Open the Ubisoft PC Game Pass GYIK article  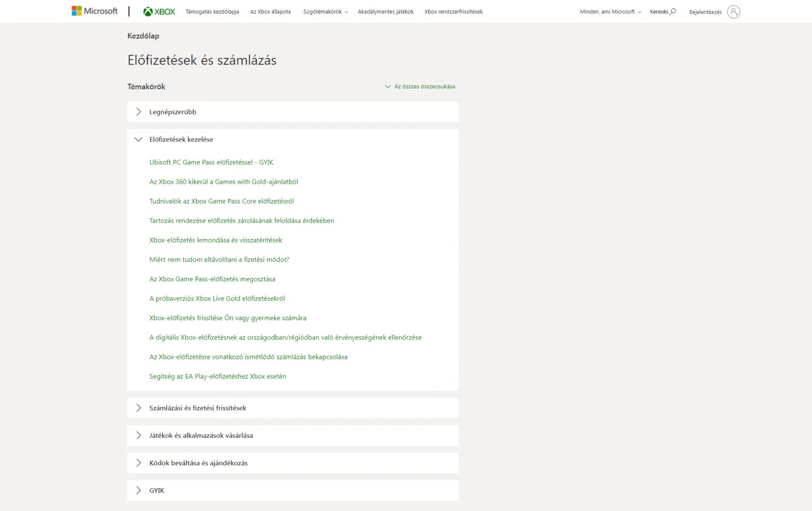tap(211, 162)
